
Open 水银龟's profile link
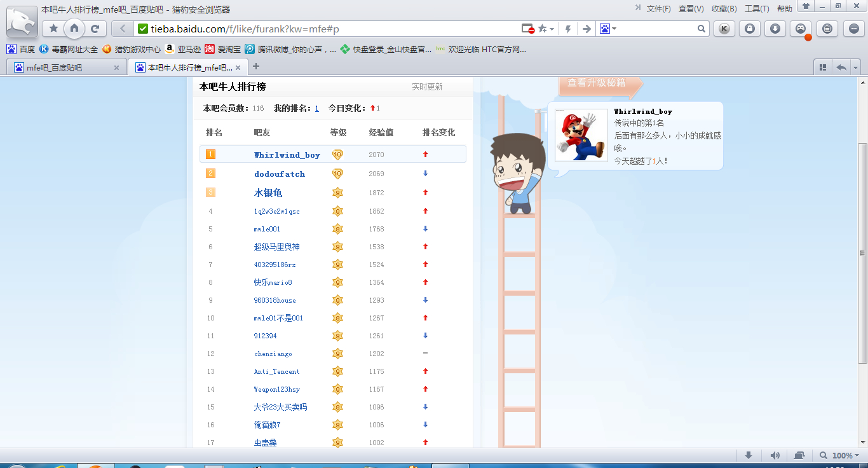tap(268, 193)
